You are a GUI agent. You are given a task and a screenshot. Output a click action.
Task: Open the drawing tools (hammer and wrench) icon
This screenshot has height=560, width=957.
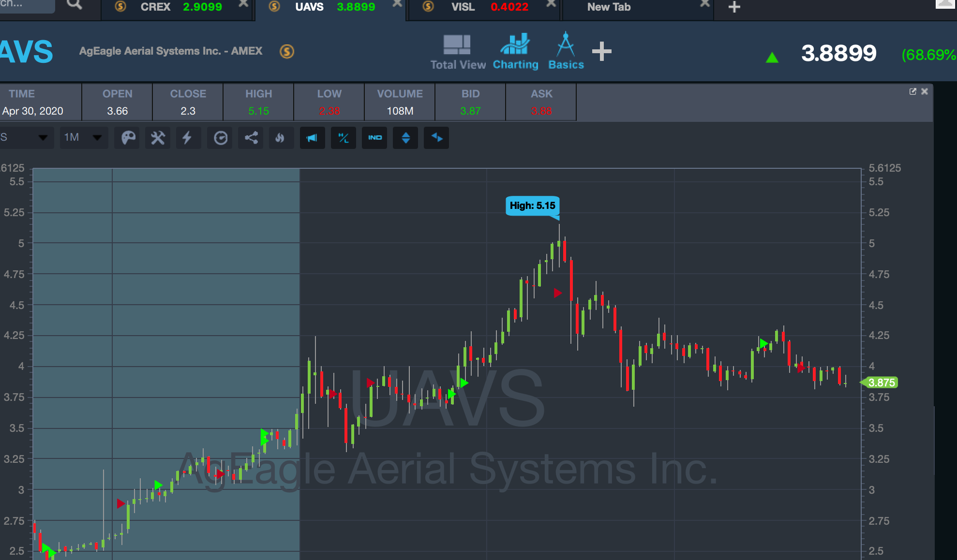point(158,138)
